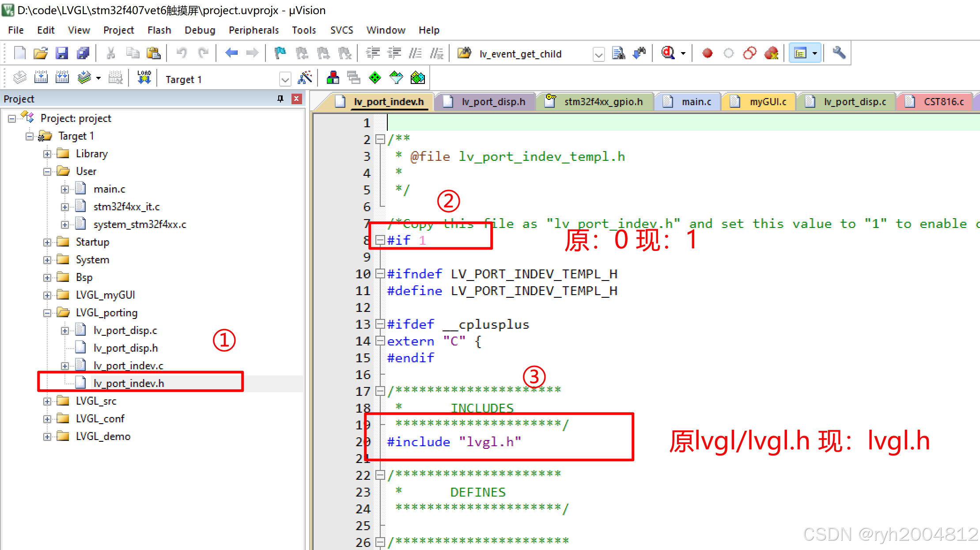The image size is (980, 550).
Task: Navigate backwards in code history
Action: pyautogui.click(x=231, y=53)
